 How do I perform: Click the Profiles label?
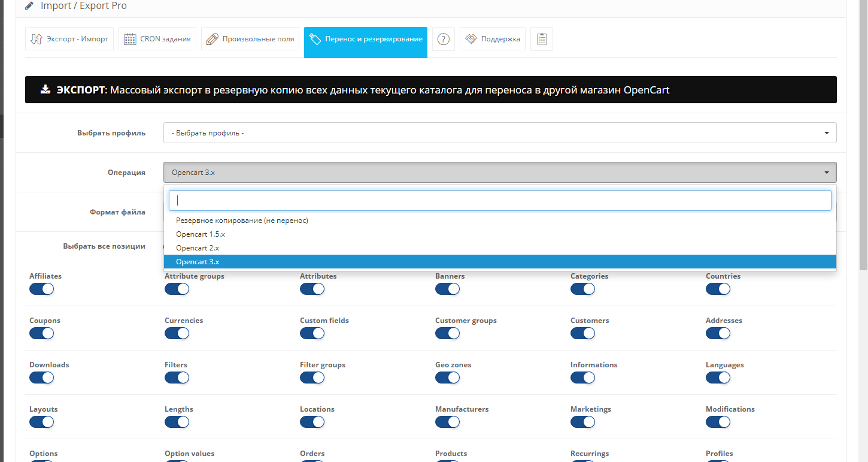719,454
